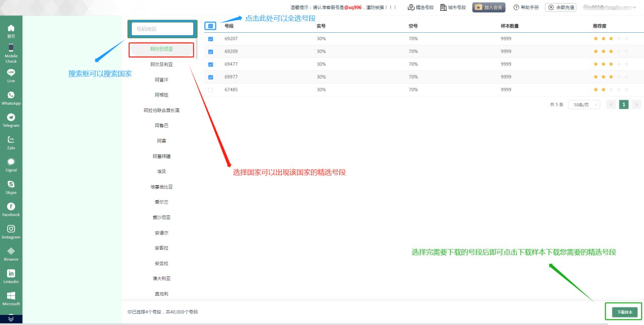Toggle the select-all checkbox for number segments
The width and height of the screenshot is (644, 325).
(210, 25)
